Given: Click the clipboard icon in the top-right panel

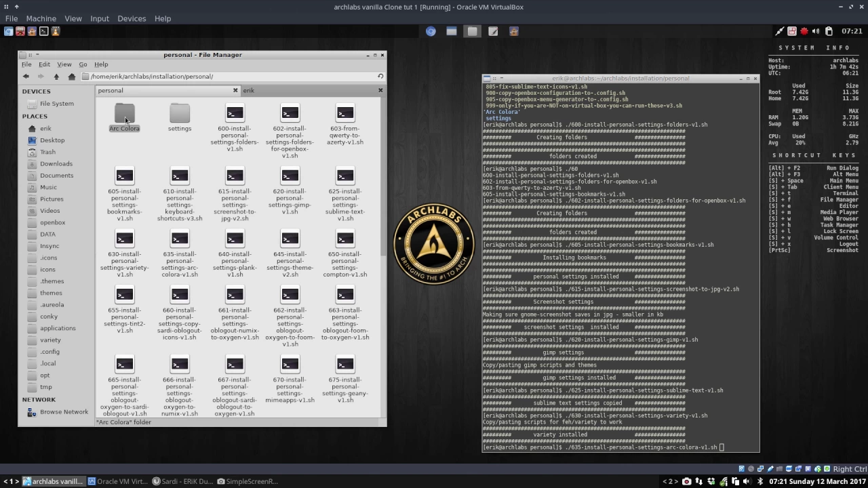Looking at the screenshot, I should point(829,31).
